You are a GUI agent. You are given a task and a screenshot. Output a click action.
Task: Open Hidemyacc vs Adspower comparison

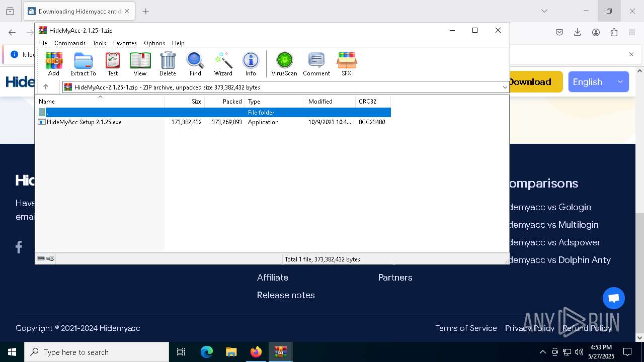pos(555,242)
